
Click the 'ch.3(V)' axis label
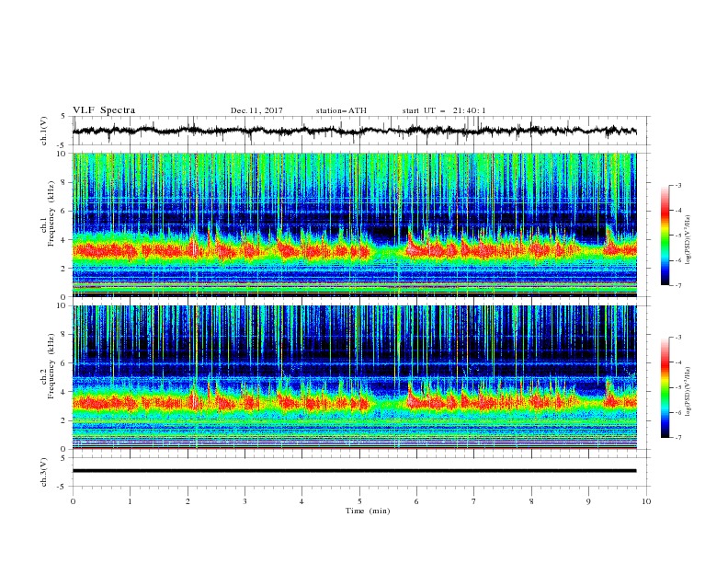pyautogui.click(x=44, y=472)
